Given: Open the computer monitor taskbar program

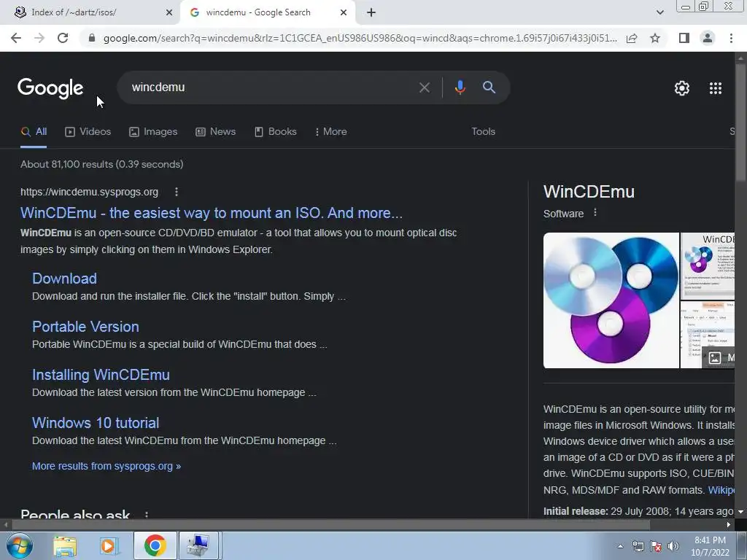Looking at the screenshot, I should [x=198, y=545].
